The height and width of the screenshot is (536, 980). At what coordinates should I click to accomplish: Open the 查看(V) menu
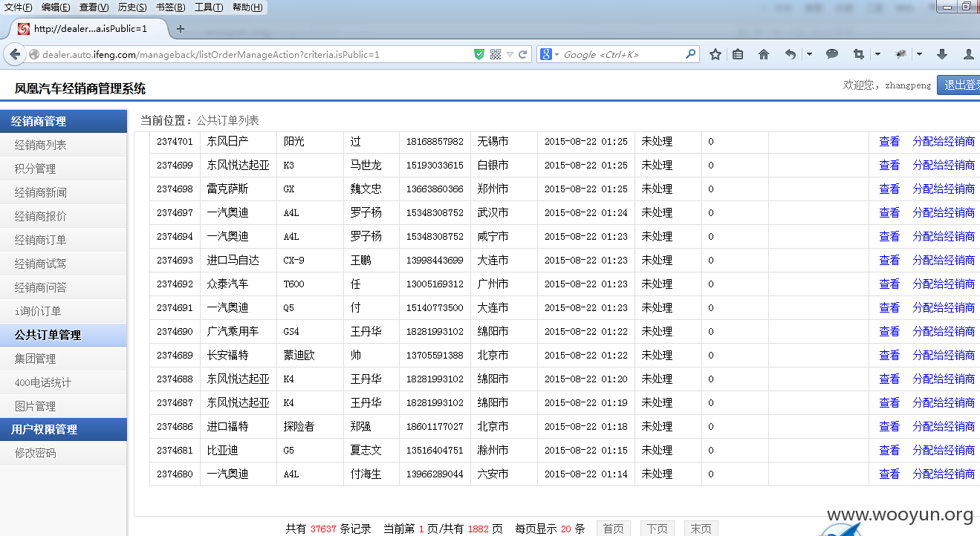(94, 7)
